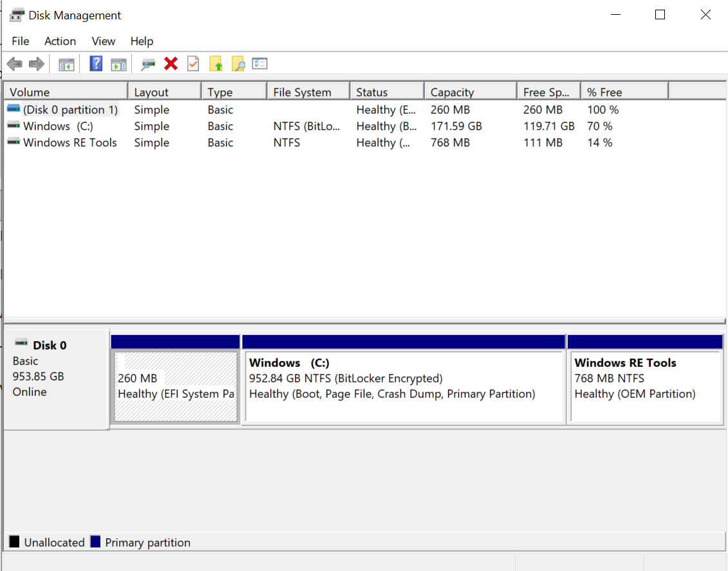Click the checkmark Properties icon
This screenshot has width=728, height=571.
point(193,64)
